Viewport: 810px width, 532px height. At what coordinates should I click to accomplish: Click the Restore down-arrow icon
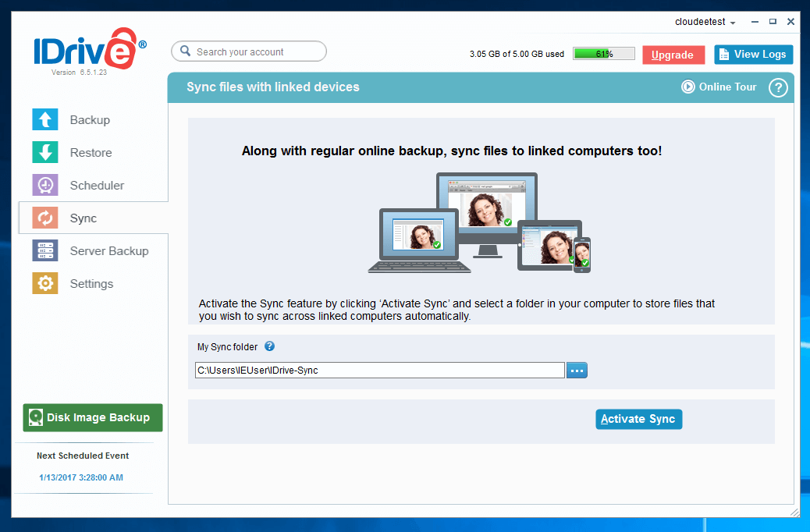coord(45,153)
